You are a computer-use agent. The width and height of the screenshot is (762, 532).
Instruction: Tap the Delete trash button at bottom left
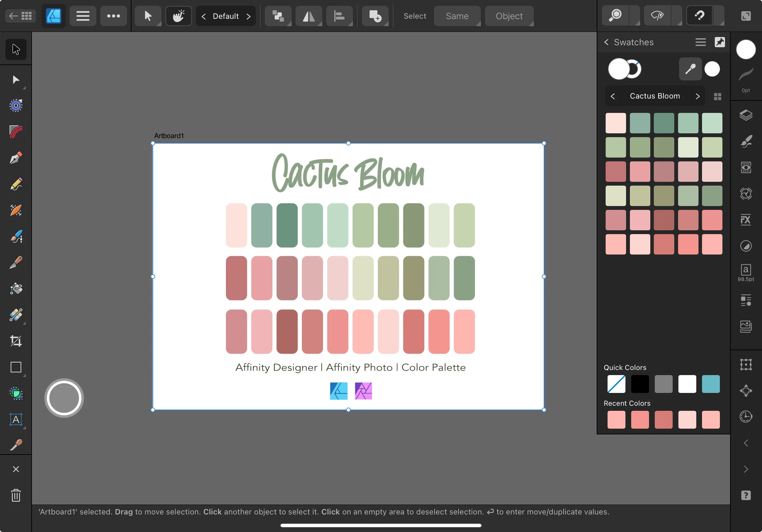click(16, 496)
